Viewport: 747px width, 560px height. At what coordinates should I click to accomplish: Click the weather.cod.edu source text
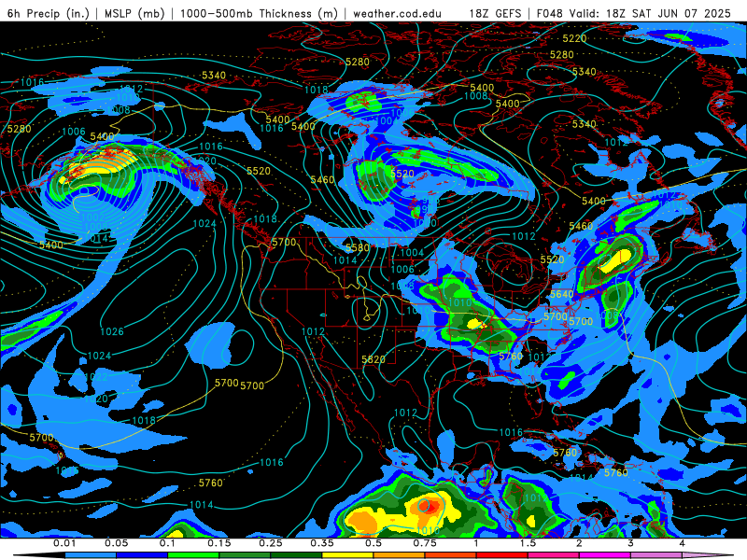(398, 13)
